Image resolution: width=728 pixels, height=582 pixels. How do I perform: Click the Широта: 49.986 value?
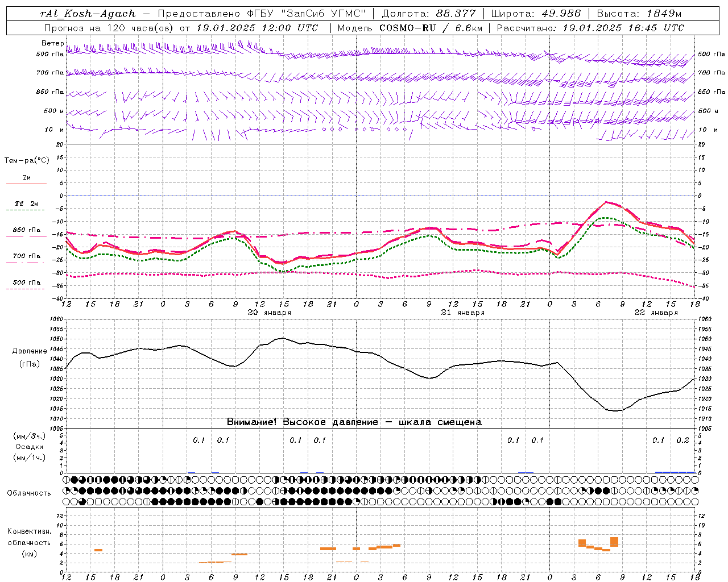[x=536, y=14]
